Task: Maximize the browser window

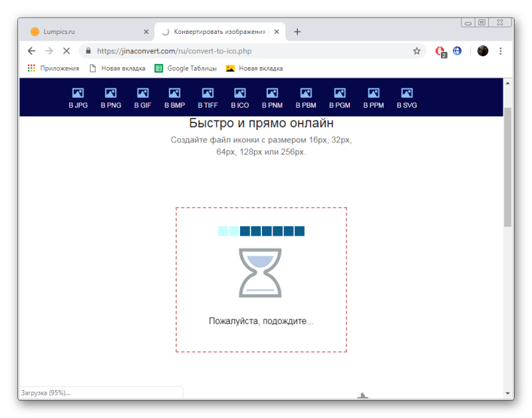Action: coord(481,23)
